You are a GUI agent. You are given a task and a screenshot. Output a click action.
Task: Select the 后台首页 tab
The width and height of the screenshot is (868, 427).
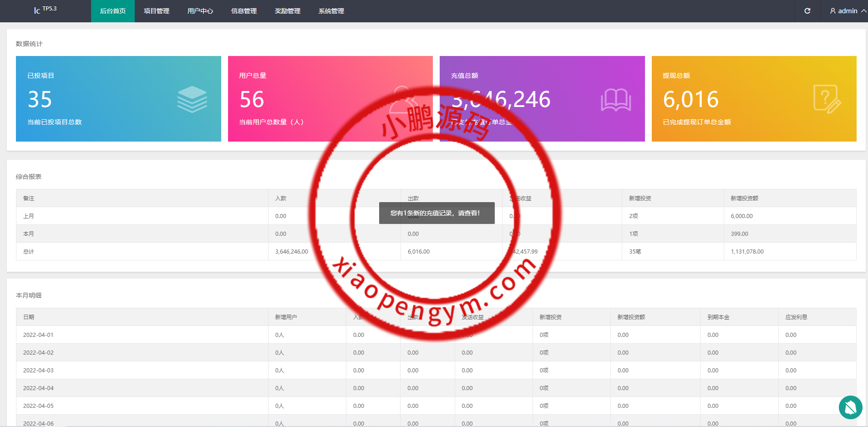(113, 11)
